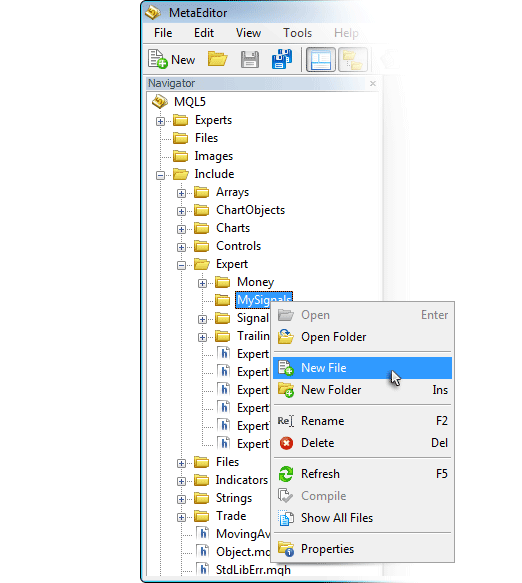Choose New Folder in context menu
The height and width of the screenshot is (583, 522).
362,390
